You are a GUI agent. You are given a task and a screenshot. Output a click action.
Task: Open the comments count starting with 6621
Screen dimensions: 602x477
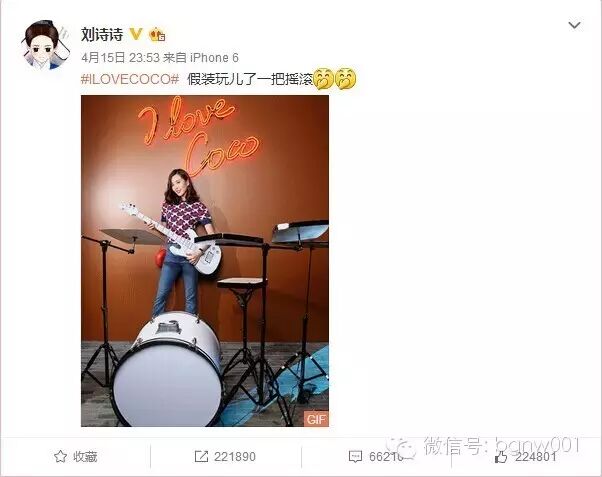387,457
